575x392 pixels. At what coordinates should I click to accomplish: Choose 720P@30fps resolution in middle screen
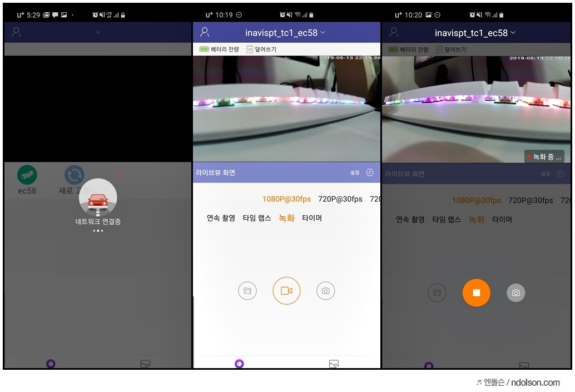340,199
